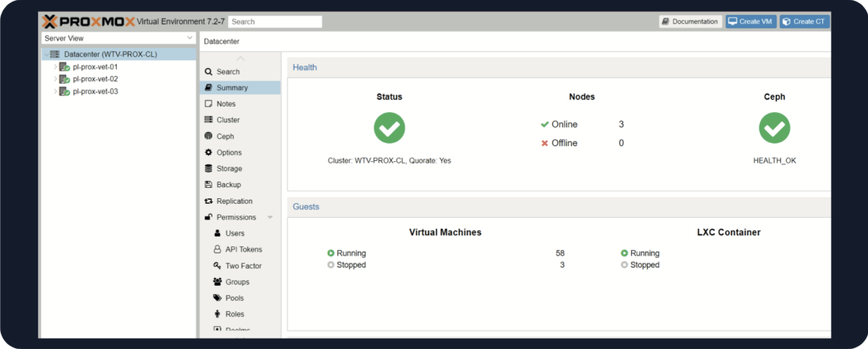Click the tags icon beside Pools
This screenshot has width=868, height=349.
click(x=217, y=298)
